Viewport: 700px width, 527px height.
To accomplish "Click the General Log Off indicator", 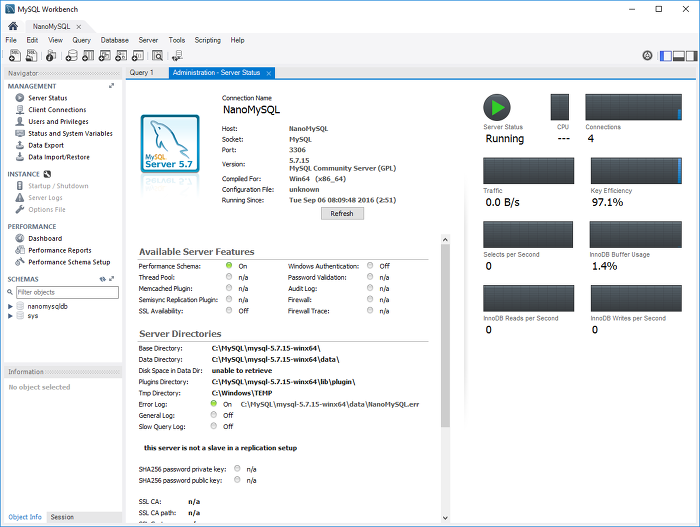I will [214, 414].
